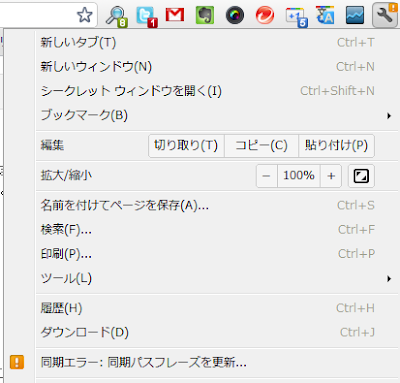Click the bookmark star icon
400x383 pixels.
[84, 15]
